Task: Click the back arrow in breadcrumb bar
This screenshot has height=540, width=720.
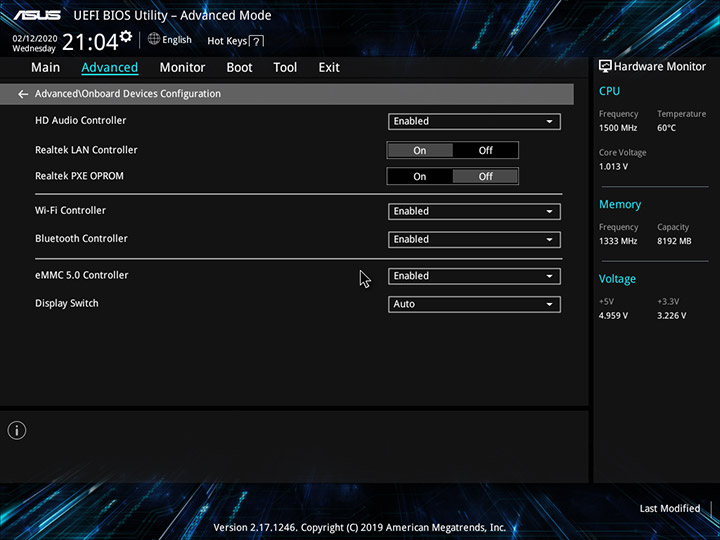Action: (22, 94)
